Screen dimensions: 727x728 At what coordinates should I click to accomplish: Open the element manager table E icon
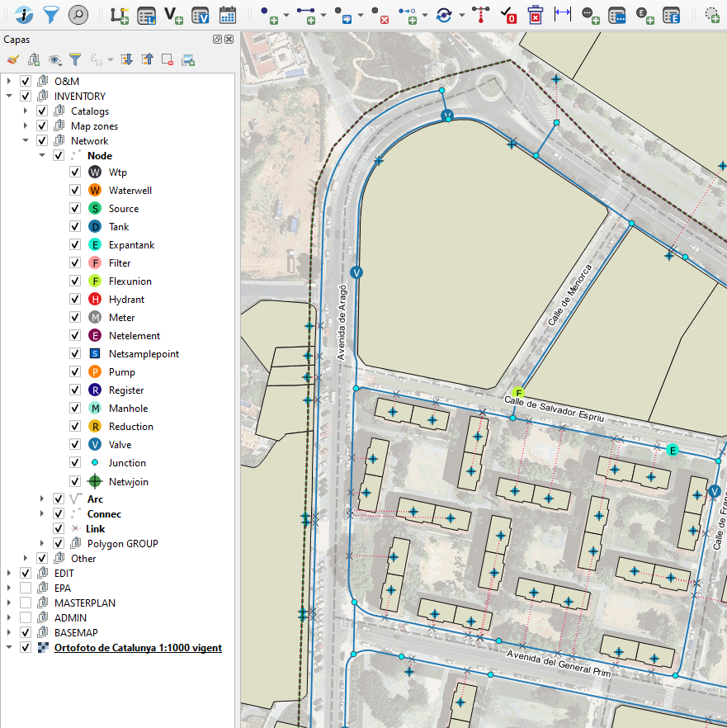[671, 15]
